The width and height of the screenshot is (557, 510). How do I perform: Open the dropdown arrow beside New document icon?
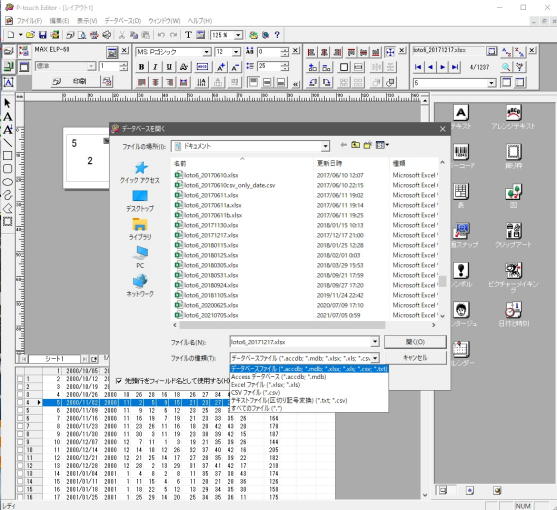(x=20, y=35)
